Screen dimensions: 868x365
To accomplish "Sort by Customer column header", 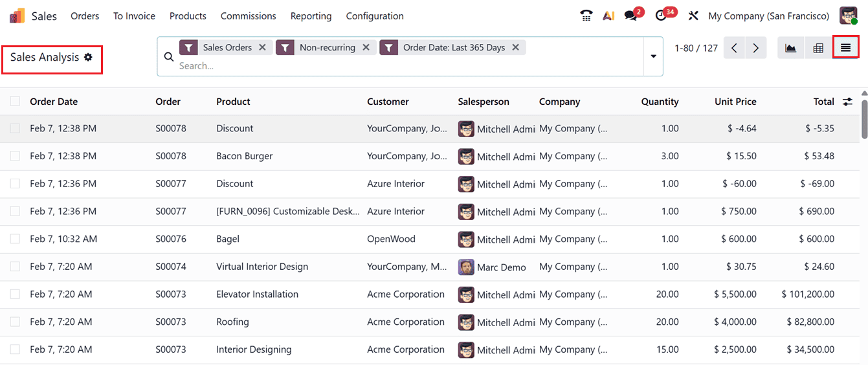I will pos(388,102).
